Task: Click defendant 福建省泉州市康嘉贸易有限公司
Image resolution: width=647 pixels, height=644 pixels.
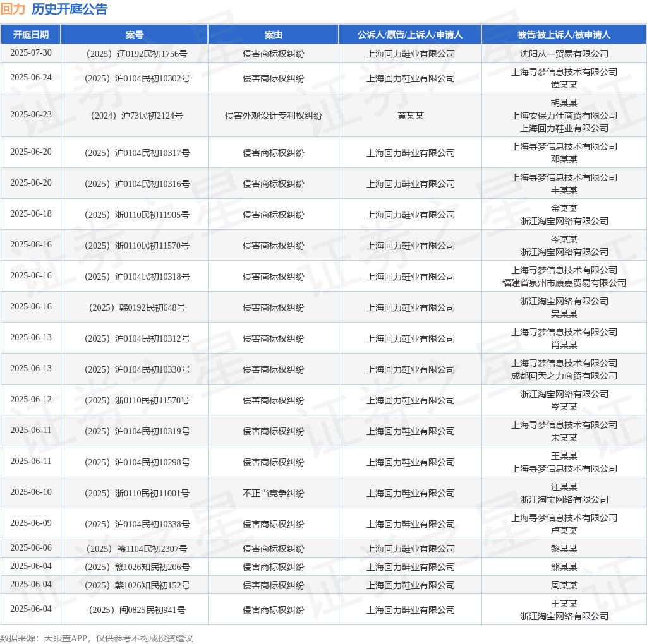Action: tap(564, 283)
